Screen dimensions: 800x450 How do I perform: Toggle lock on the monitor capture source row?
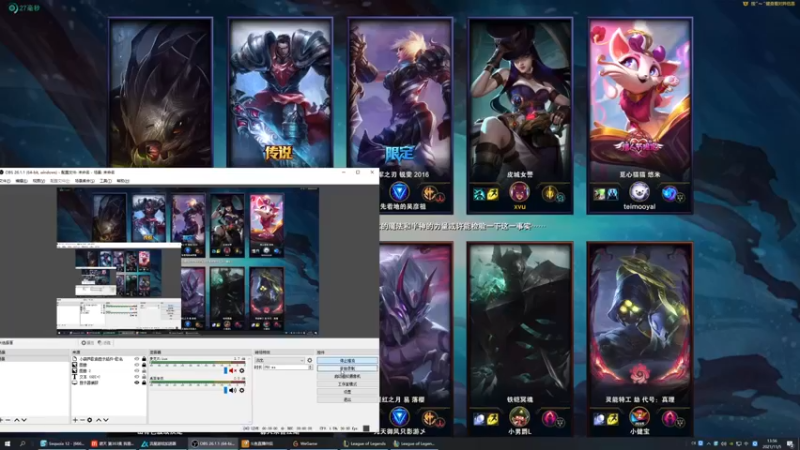[144, 382]
